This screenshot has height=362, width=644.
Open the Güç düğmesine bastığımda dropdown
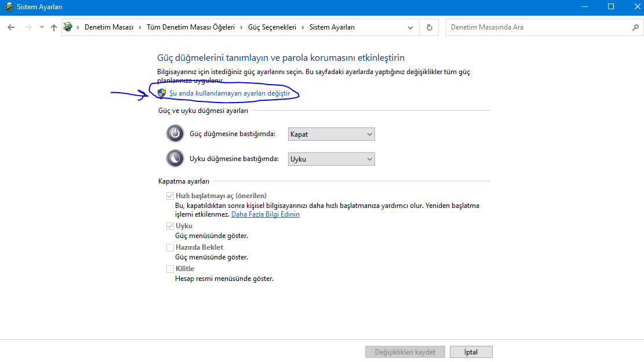(331, 134)
